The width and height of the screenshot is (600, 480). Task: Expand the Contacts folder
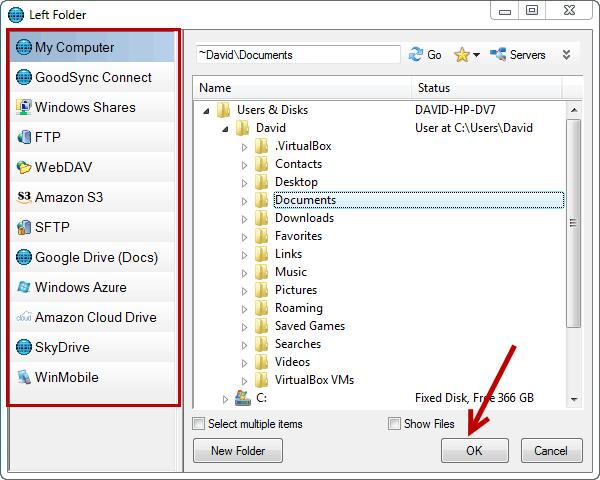245,165
